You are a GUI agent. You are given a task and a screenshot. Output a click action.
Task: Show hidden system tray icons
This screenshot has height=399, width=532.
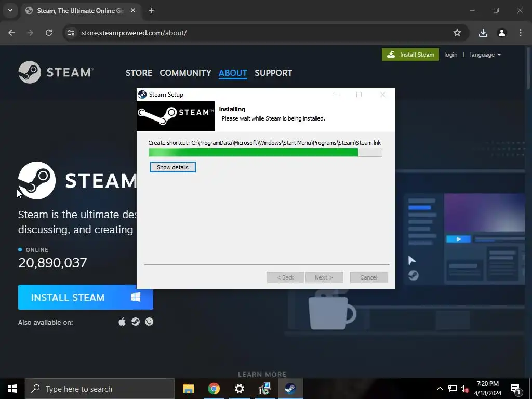click(440, 389)
